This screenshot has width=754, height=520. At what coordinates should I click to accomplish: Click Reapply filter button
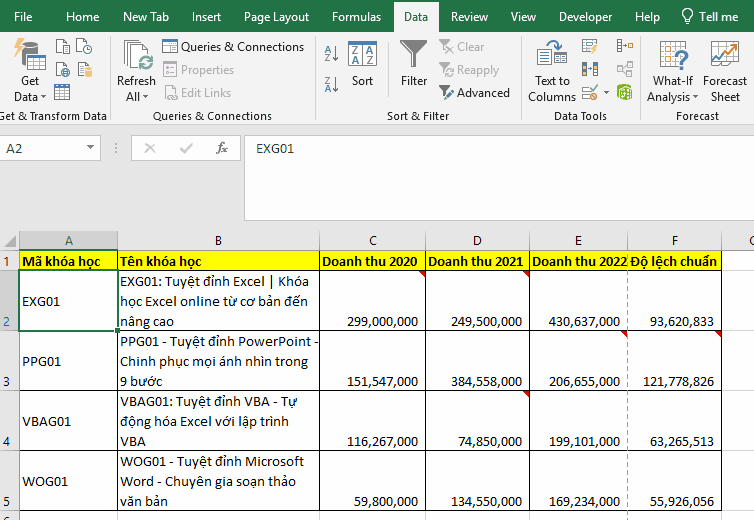click(469, 70)
